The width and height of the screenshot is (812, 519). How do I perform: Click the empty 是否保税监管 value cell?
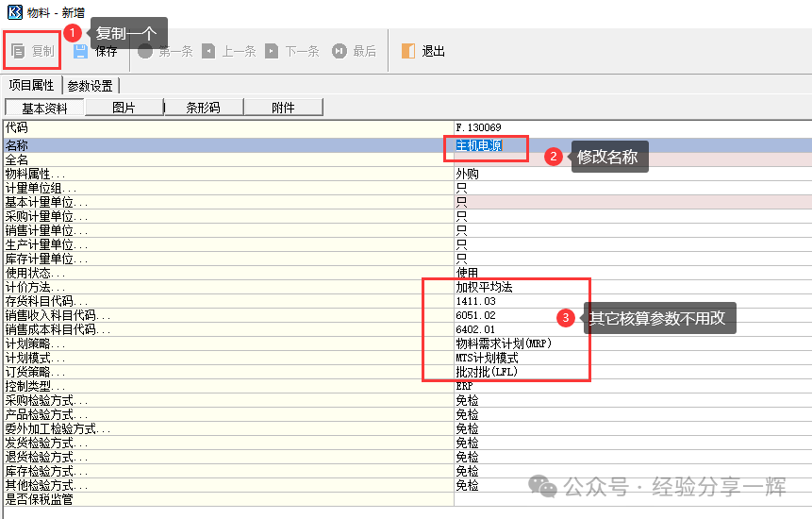click(622, 499)
